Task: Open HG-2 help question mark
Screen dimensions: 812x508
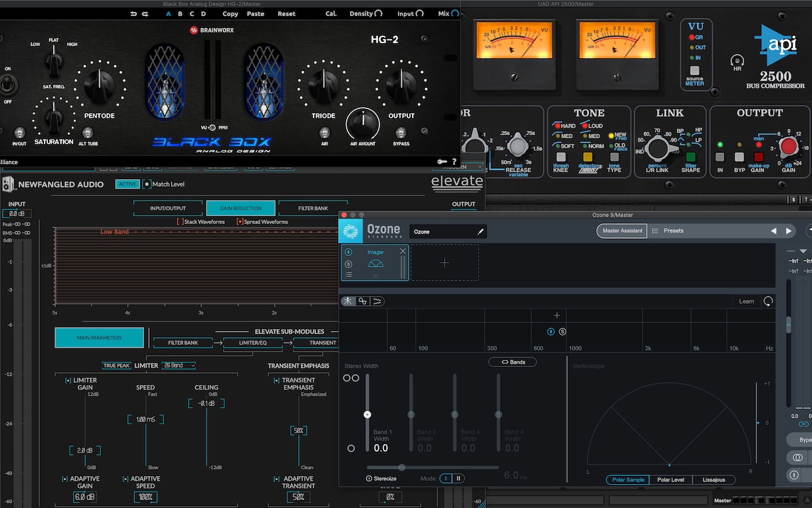Action: tap(455, 162)
